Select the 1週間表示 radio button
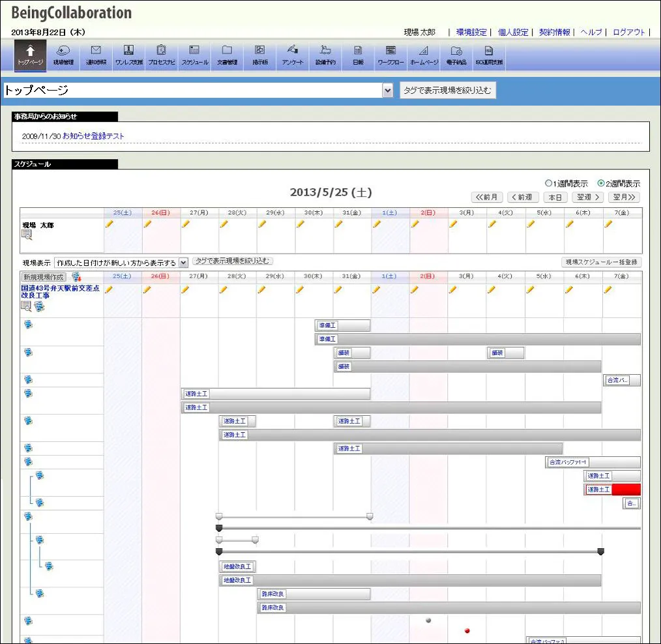This screenshot has width=661, height=644. click(548, 183)
